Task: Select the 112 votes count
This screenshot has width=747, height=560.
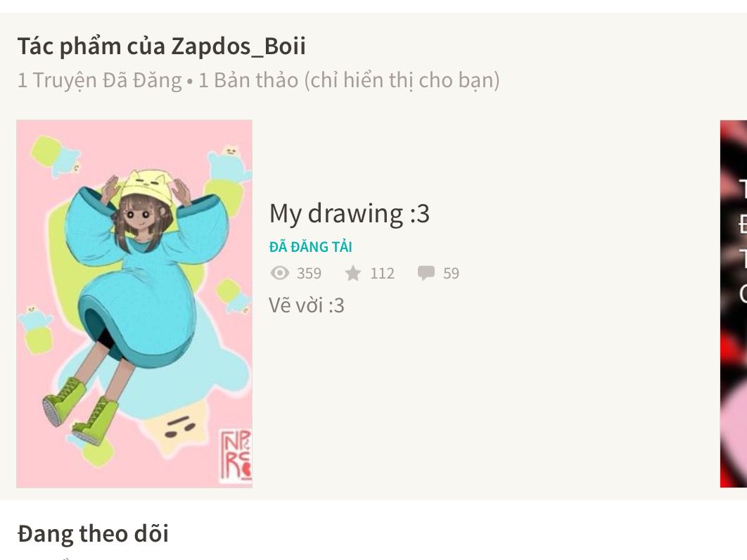Action: coord(383,273)
